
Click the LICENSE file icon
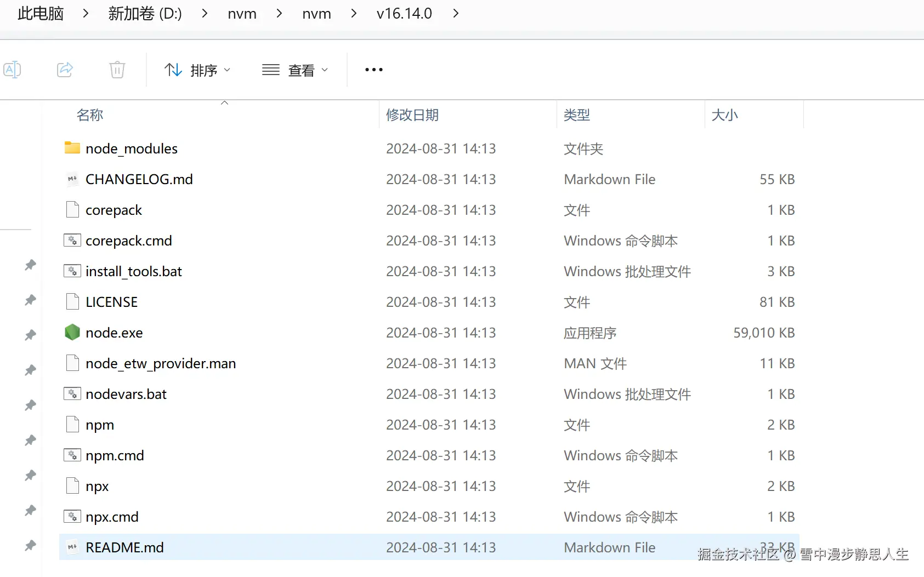[x=72, y=301]
